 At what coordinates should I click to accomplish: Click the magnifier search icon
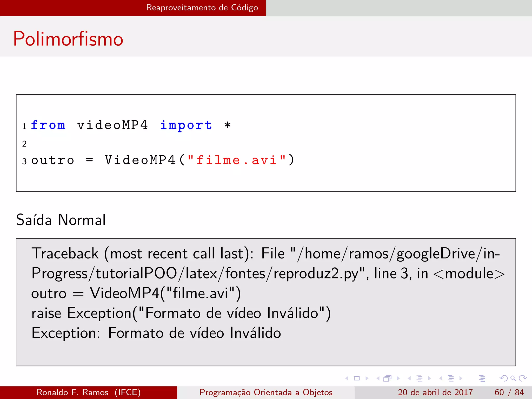click(513, 378)
